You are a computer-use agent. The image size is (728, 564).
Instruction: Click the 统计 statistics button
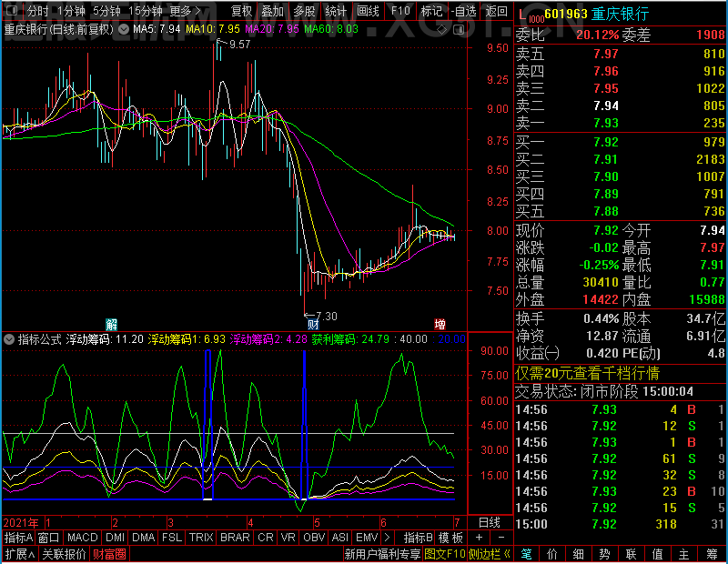tap(336, 10)
